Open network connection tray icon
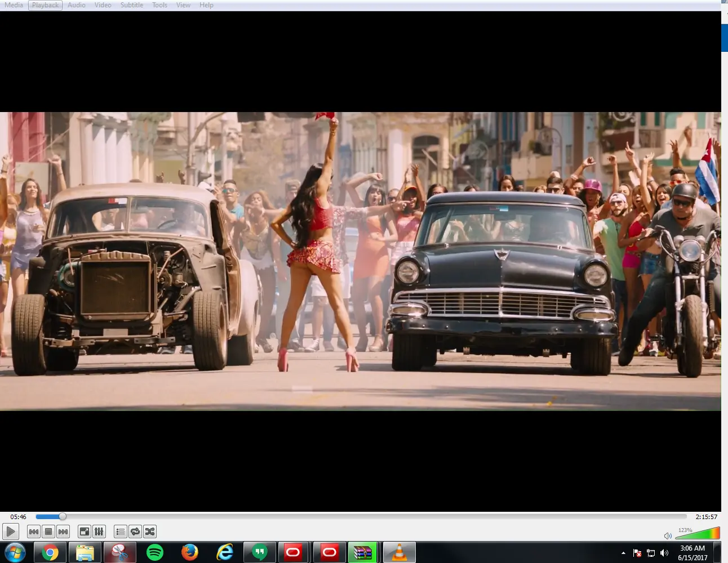Viewport: 728px width, 563px height. (651, 553)
